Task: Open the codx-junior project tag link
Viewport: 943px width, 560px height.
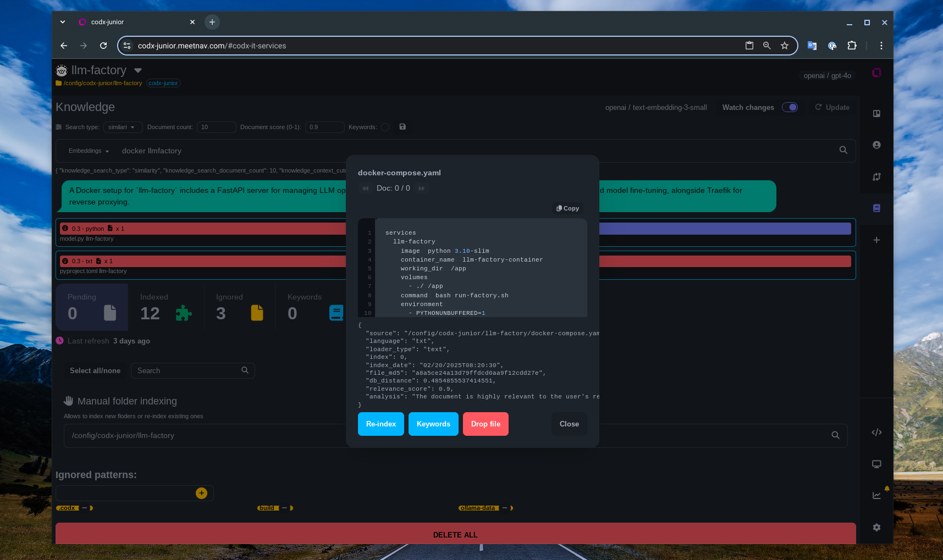Action: pos(163,83)
